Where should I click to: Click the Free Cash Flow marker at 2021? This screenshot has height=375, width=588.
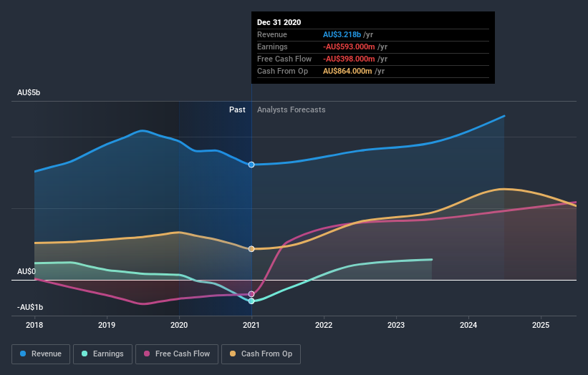click(251, 294)
